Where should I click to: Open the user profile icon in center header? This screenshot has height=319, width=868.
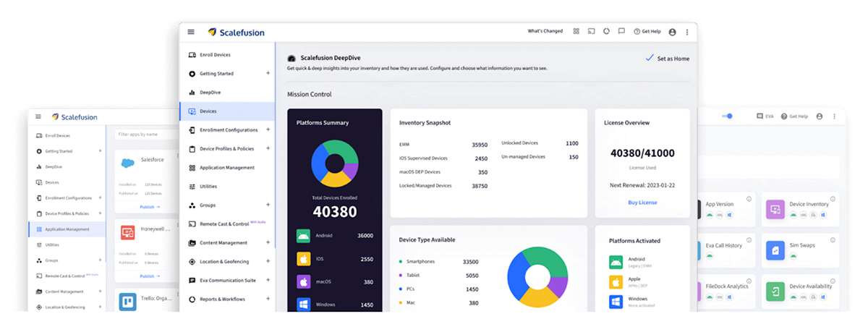coord(673,32)
